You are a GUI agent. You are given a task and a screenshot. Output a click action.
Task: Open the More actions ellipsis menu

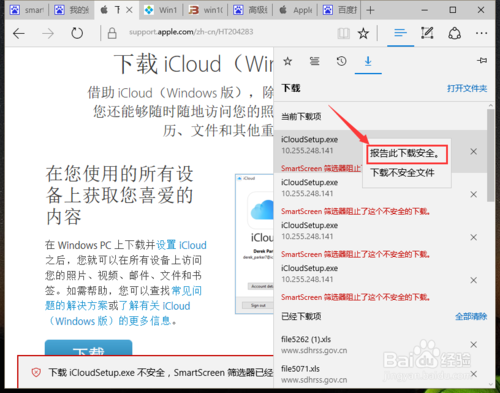click(x=482, y=33)
